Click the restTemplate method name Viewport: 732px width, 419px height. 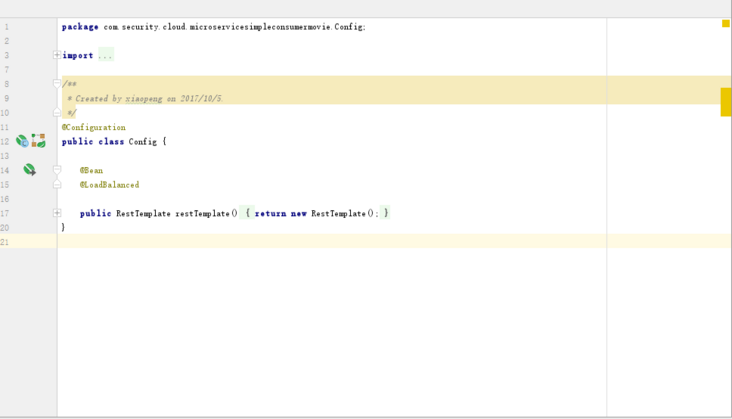click(203, 213)
